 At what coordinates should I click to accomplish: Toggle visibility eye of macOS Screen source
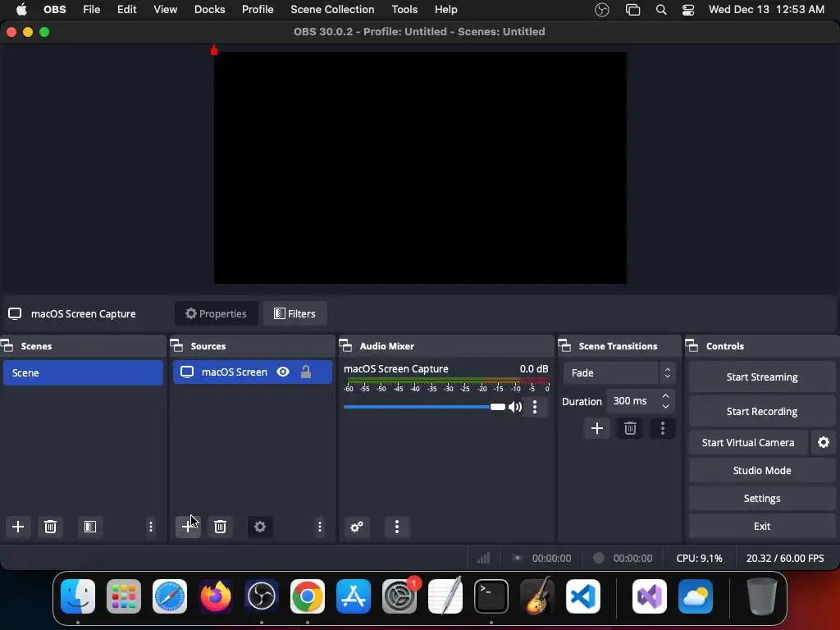(283, 372)
